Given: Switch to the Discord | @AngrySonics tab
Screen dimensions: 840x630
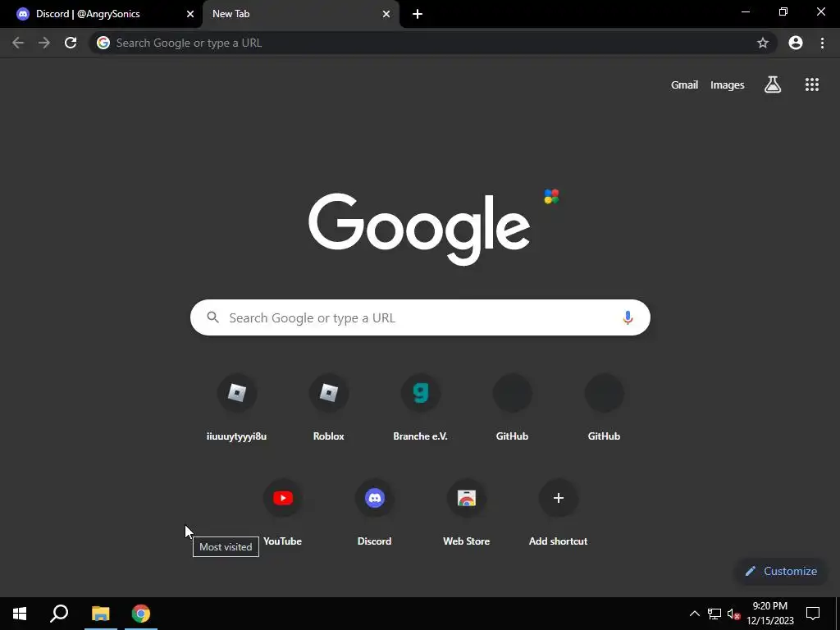Looking at the screenshot, I should point(101,14).
